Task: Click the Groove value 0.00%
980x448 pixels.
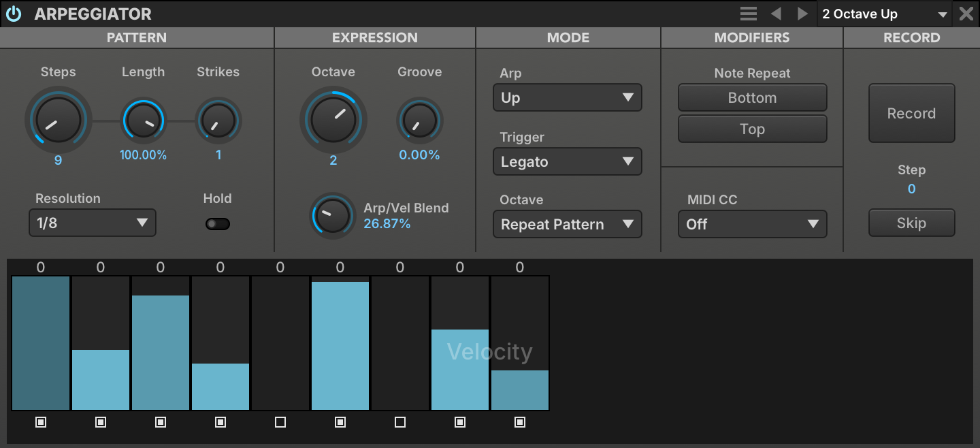Action: point(420,155)
